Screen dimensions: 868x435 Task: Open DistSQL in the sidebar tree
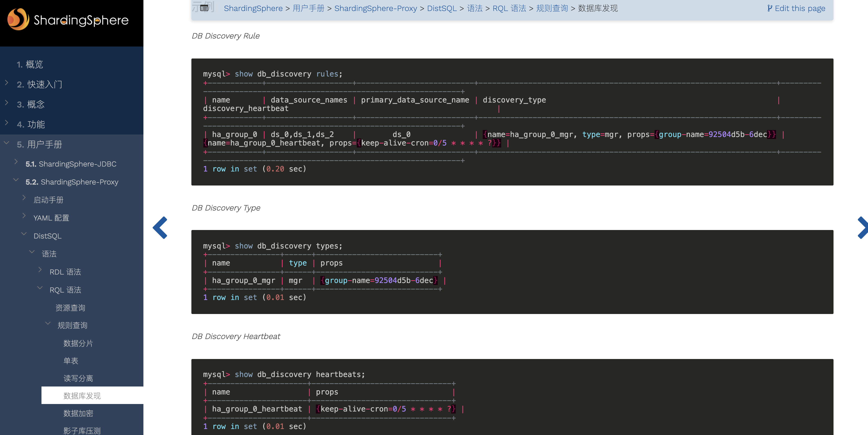(47, 236)
